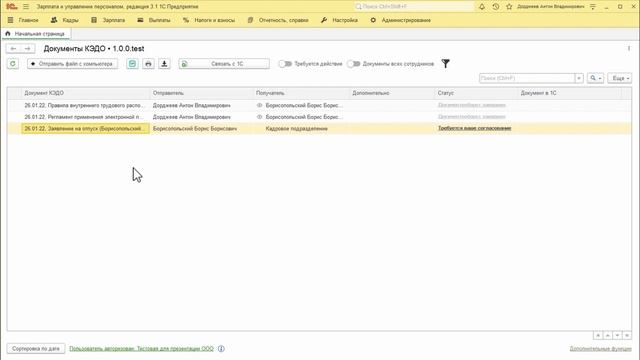
Task: Click Документ в 1С column header
Action: 569,93
